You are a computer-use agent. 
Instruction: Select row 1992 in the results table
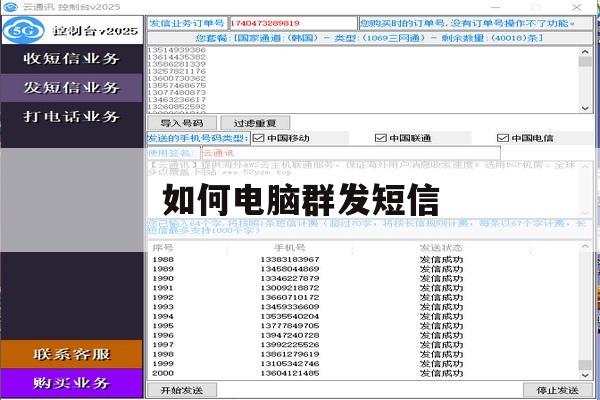(364, 297)
